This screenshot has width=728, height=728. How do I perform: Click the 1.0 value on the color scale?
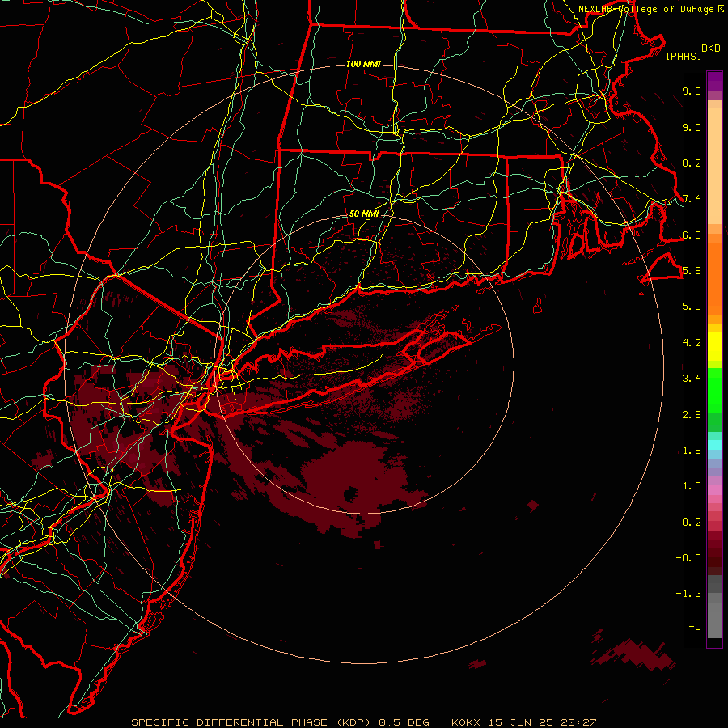point(692,486)
